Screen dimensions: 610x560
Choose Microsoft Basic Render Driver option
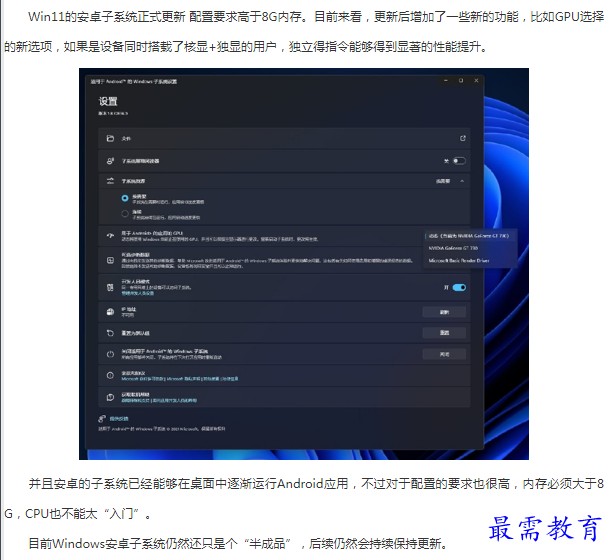(459, 261)
